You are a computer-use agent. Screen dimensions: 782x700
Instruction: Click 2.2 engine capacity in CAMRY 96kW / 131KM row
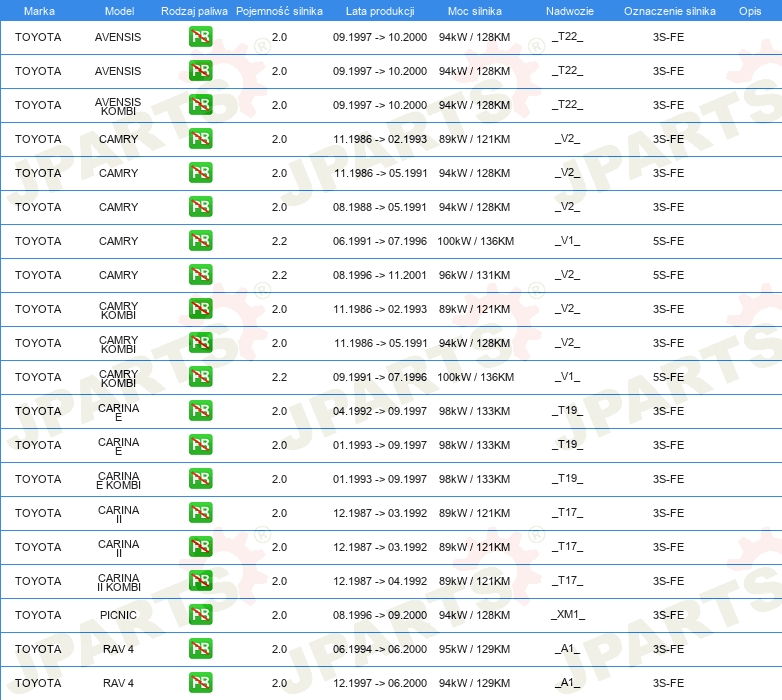tap(279, 275)
